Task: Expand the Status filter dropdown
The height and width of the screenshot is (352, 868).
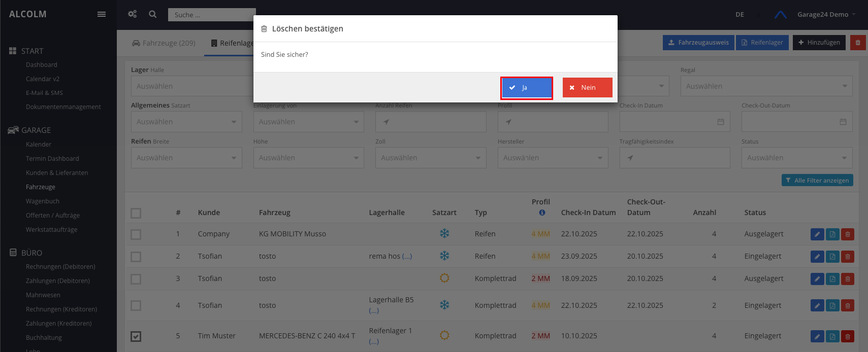Action: point(796,158)
